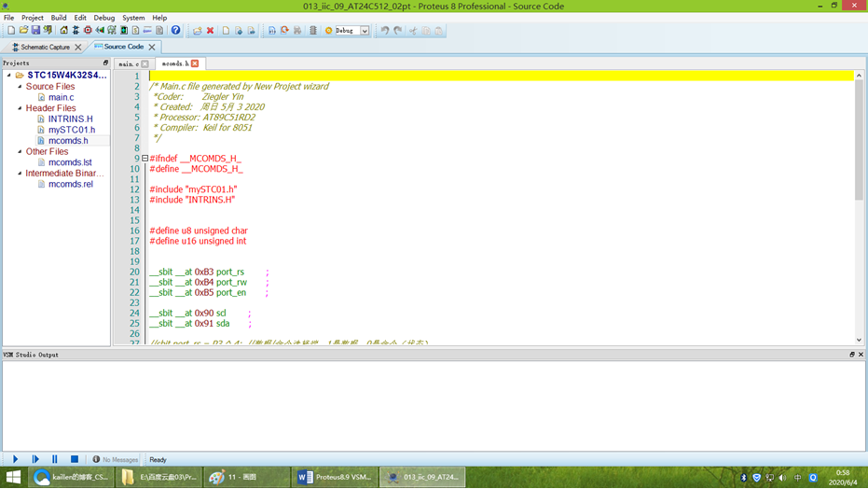
Task: Open the Windows Start button
Action: [13, 477]
